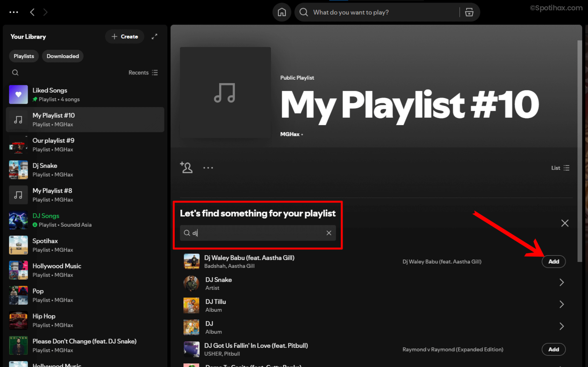Add Dj Waley Babu to the playlist
Screen dimensions: 588x367
(554, 262)
